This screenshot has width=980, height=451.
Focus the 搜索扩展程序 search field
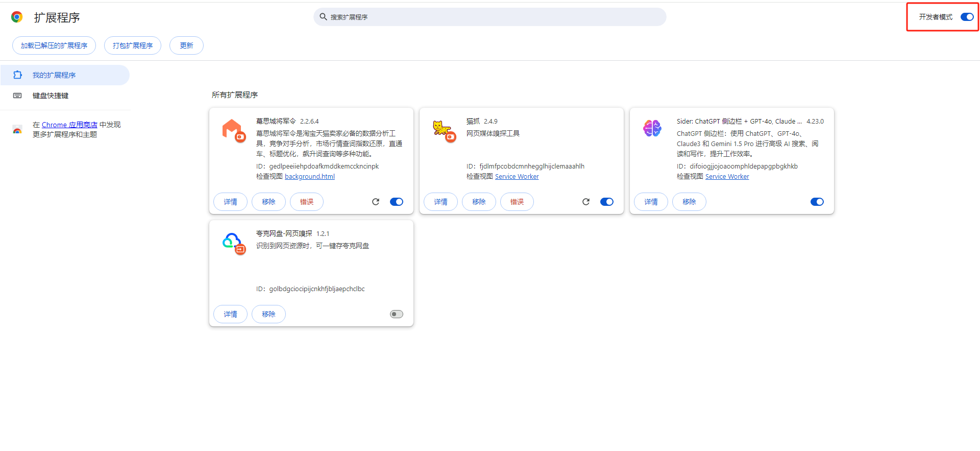(490, 17)
